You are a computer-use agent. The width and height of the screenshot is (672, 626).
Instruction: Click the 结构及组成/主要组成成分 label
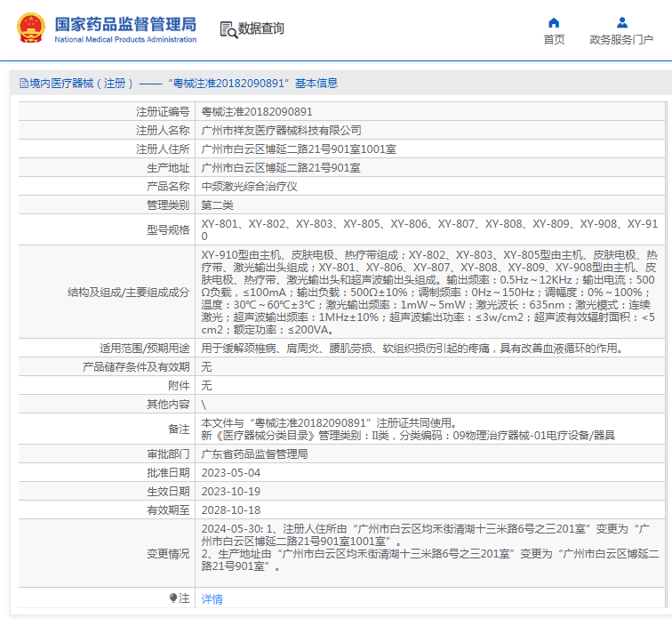coord(128,293)
